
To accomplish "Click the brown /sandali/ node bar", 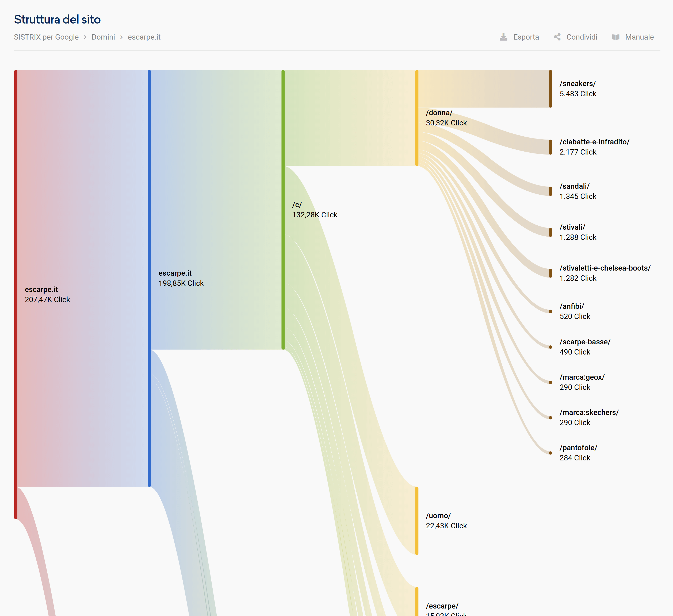I will [550, 191].
